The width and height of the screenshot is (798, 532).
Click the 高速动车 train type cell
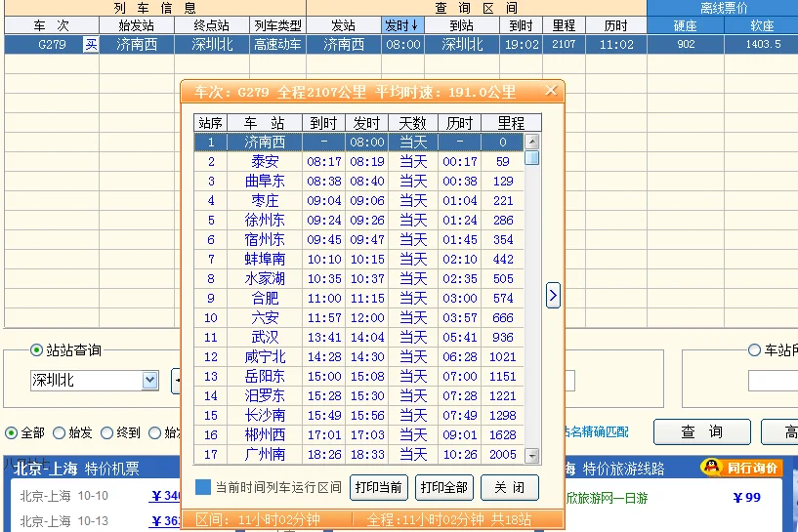(277, 45)
